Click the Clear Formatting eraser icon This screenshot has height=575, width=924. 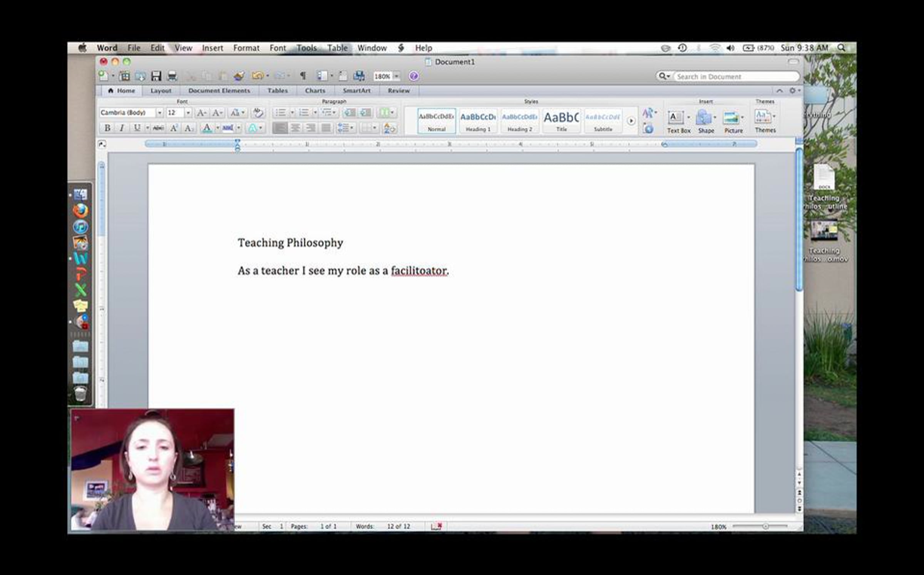pos(258,112)
